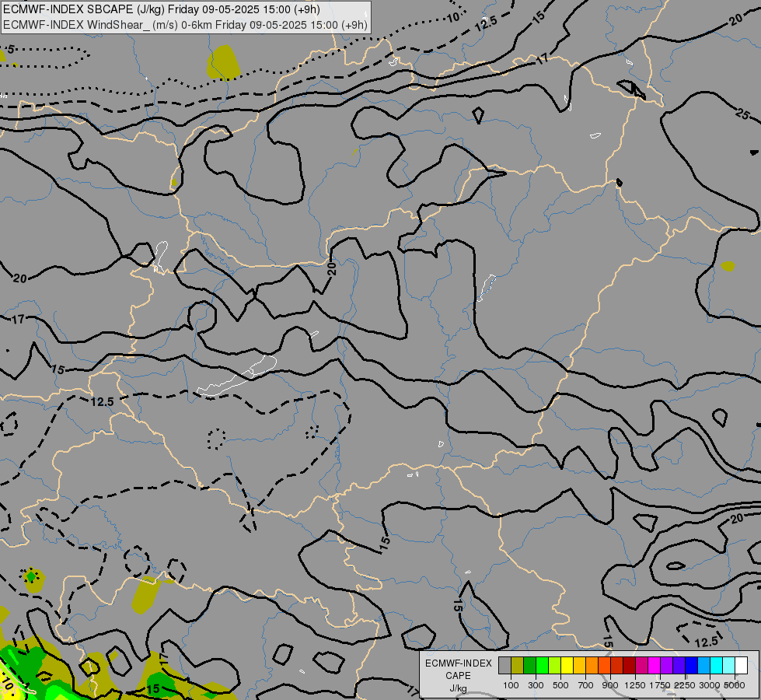The image size is (761, 700).
Task: Select the 700 legend value
Action: 586,685
